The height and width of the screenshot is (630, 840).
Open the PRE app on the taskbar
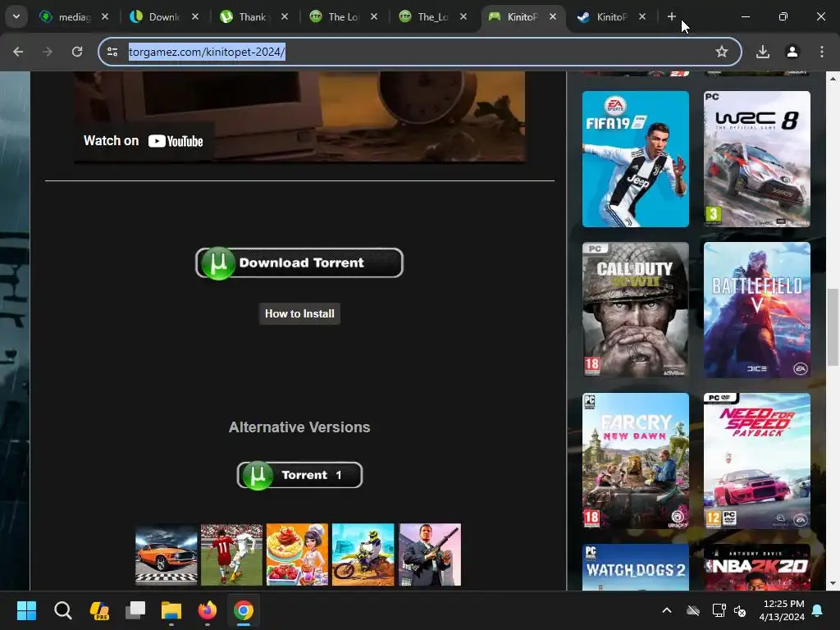(x=99, y=610)
